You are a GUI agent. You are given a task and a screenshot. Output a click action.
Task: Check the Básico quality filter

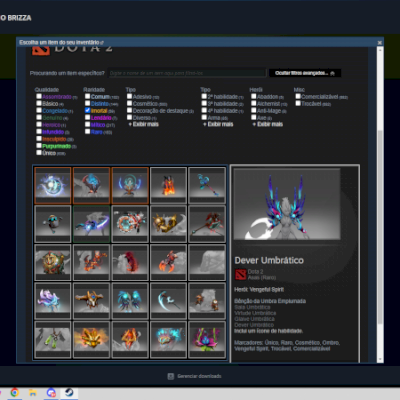[39, 103]
